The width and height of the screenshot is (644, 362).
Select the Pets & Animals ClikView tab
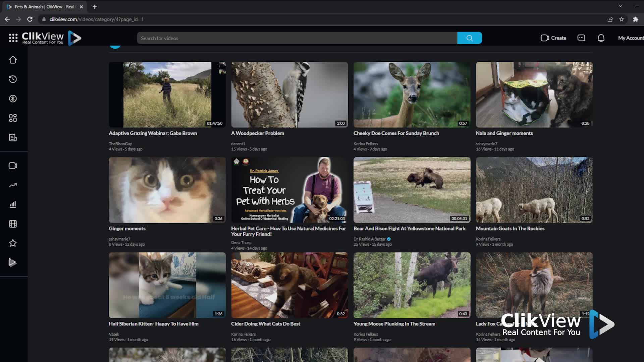click(x=44, y=7)
